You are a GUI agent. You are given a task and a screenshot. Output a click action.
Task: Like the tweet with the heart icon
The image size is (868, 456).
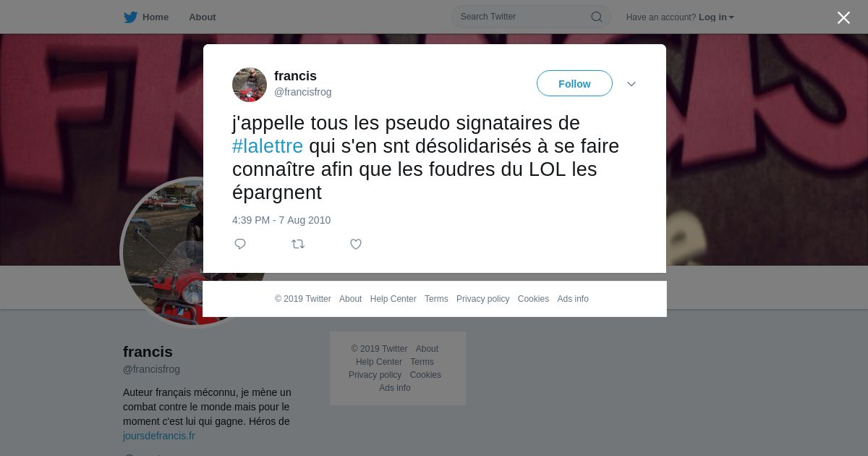coord(356,244)
